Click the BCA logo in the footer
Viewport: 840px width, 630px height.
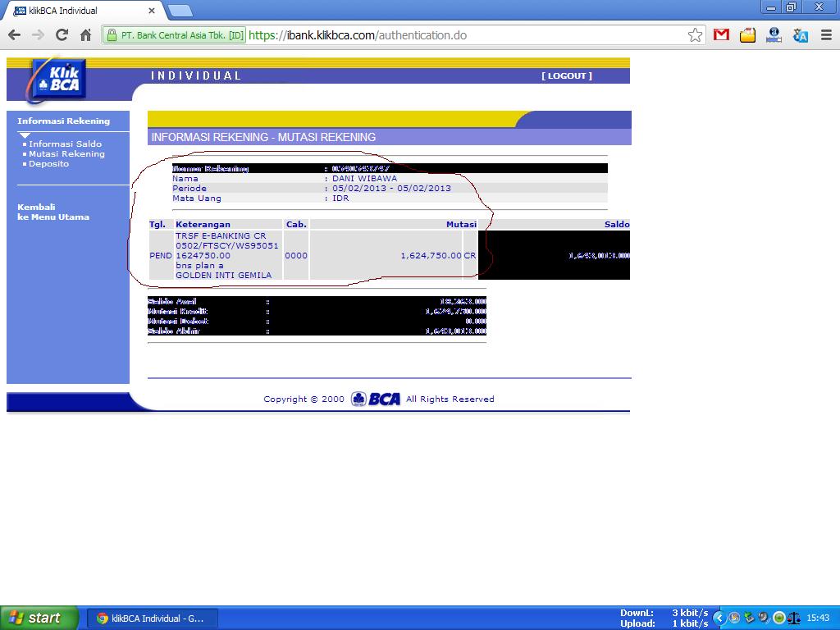coord(376,399)
